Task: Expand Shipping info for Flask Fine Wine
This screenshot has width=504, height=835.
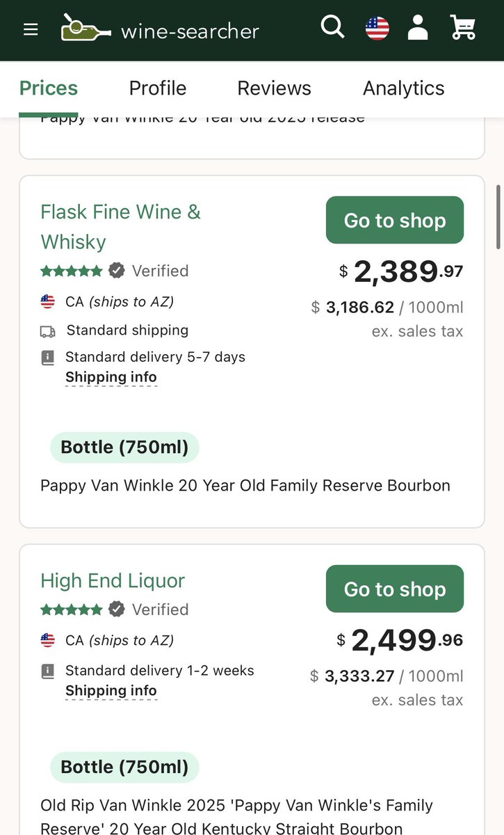Action: pyautogui.click(x=111, y=378)
